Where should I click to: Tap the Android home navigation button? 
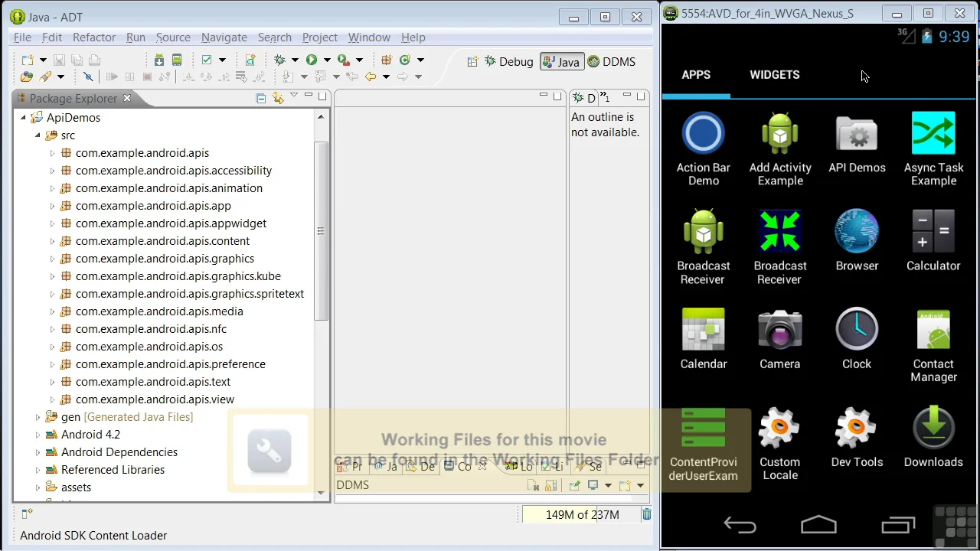coord(818,525)
